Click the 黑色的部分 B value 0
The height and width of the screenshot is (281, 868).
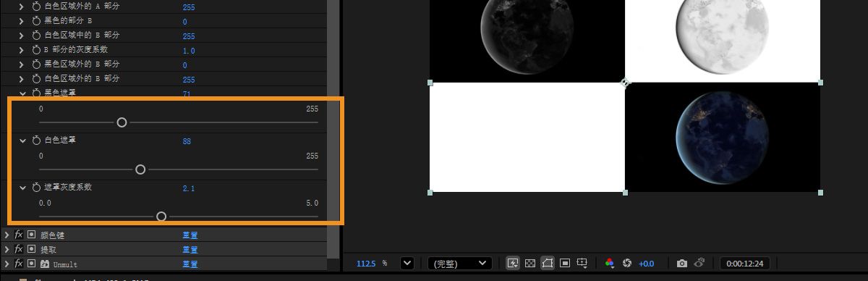click(x=184, y=22)
